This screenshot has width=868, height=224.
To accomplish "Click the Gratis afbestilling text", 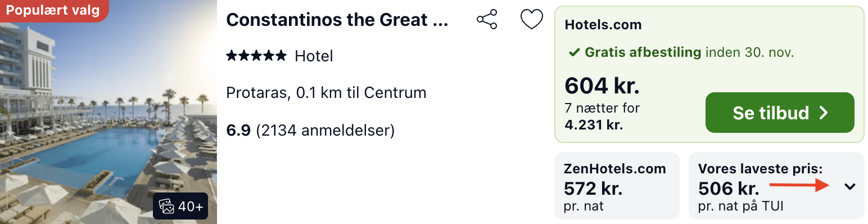I will 643,53.
